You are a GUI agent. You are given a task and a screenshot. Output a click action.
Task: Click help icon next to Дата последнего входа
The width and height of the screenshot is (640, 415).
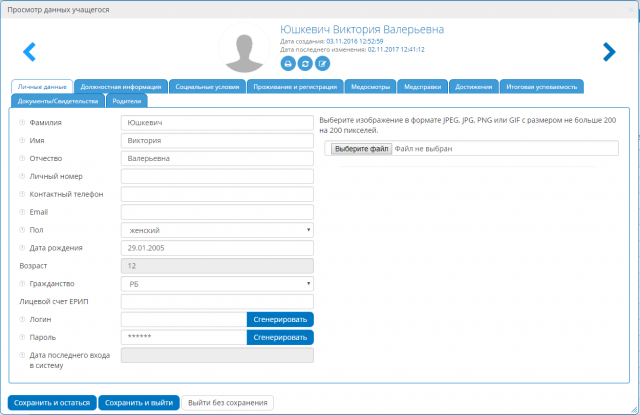pyautogui.click(x=22, y=355)
